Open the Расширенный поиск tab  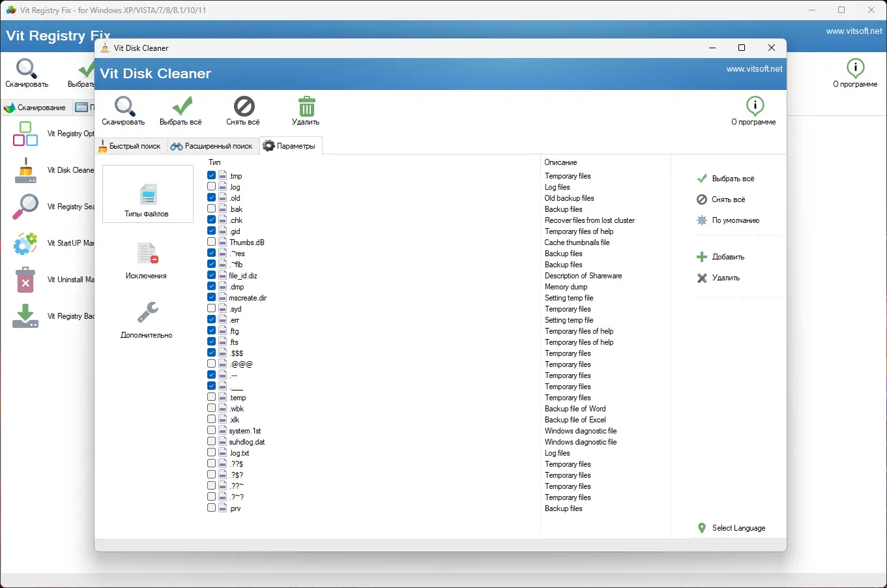(x=212, y=146)
